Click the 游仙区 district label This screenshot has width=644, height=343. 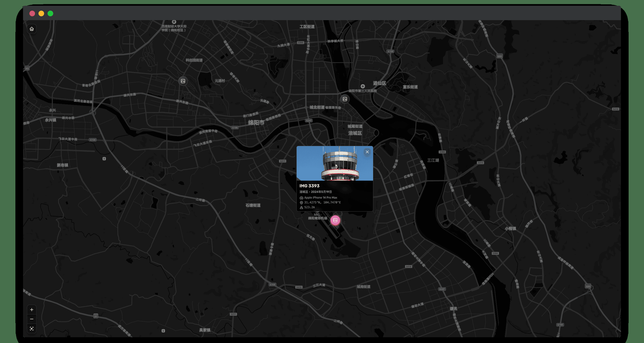(379, 83)
